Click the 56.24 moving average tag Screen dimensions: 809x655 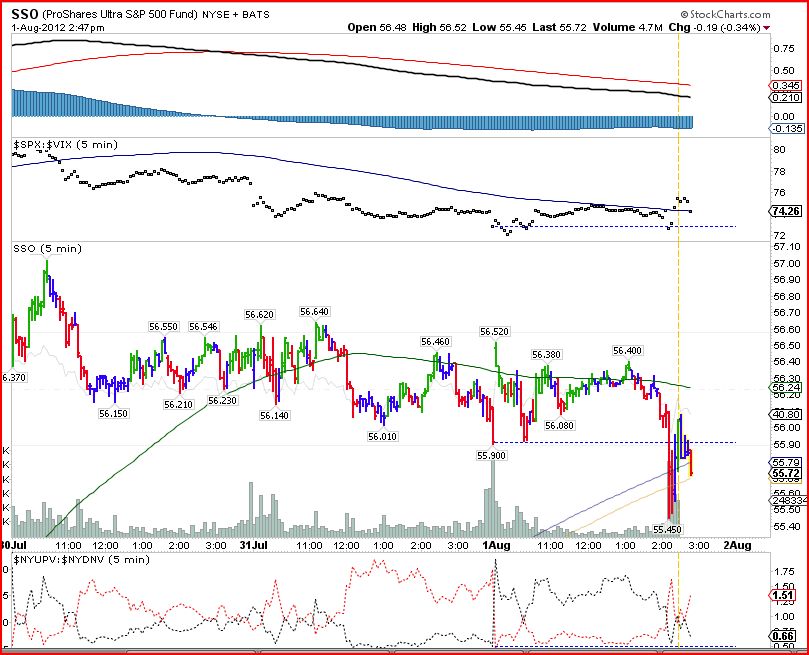(786, 387)
